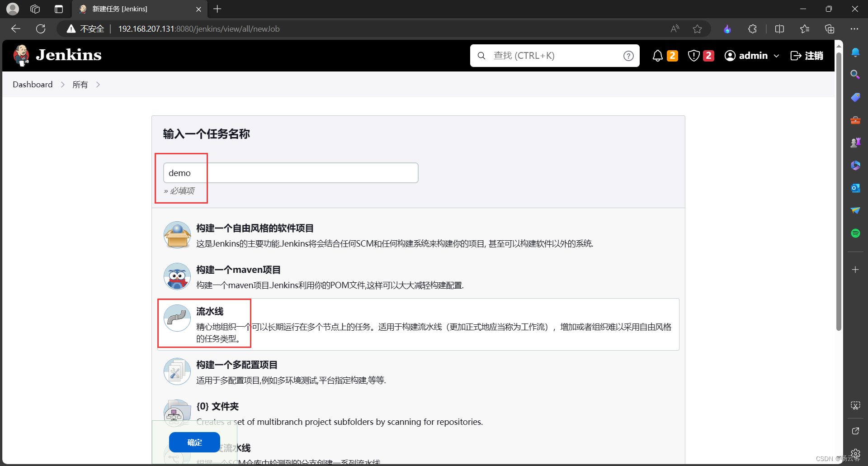
Task: Open the tab actions menu icon
Action: click(59, 9)
